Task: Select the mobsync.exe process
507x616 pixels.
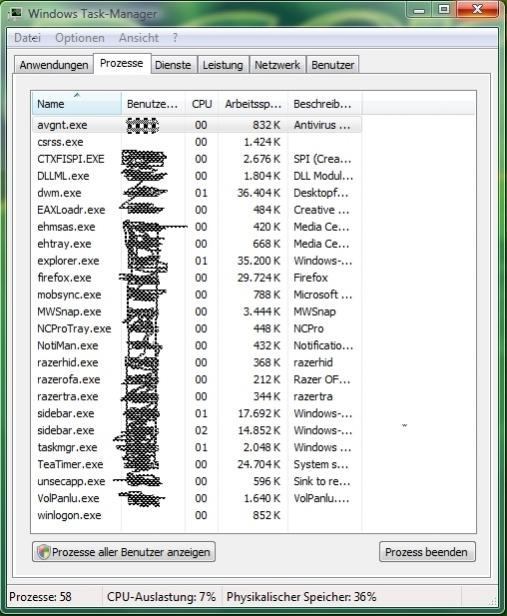Action: pyautogui.click(x=197, y=294)
